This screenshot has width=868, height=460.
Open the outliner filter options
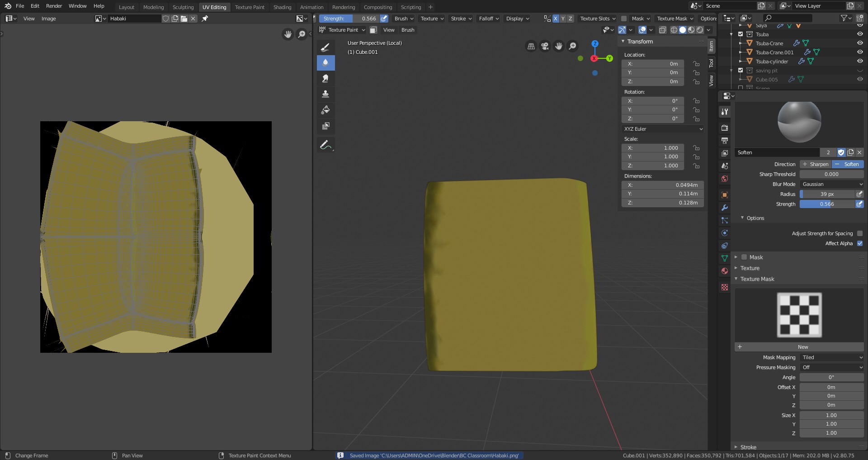[x=846, y=18]
